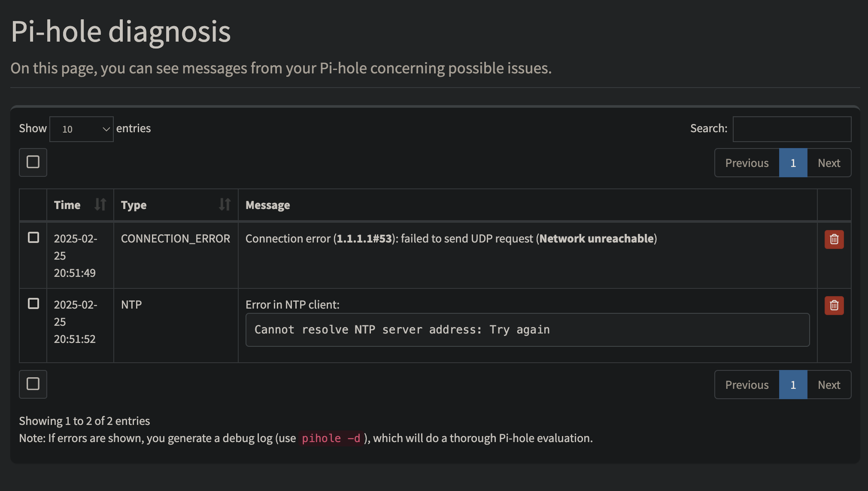Screen dimensions: 868x491
Task: Click the Type column sort arrows icon
Action: coord(225,204)
